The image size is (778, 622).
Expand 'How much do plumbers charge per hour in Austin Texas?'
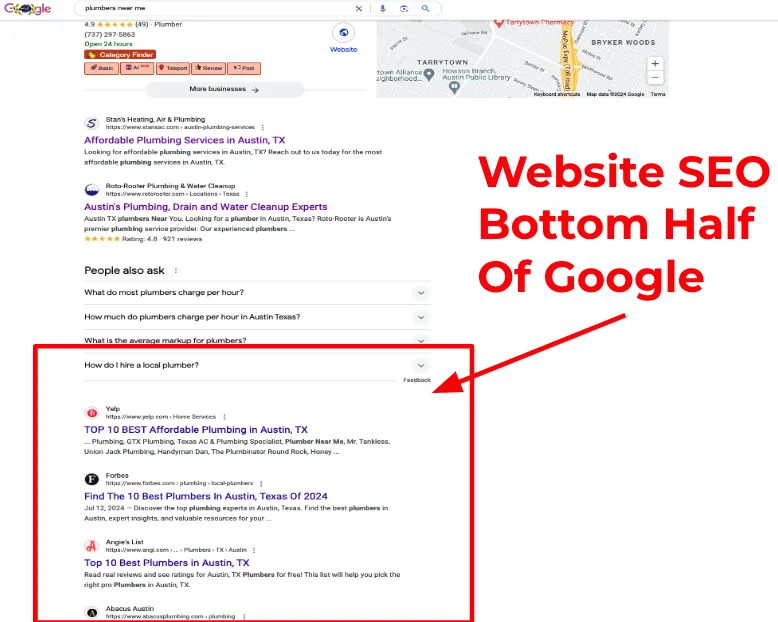coord(257,317)
